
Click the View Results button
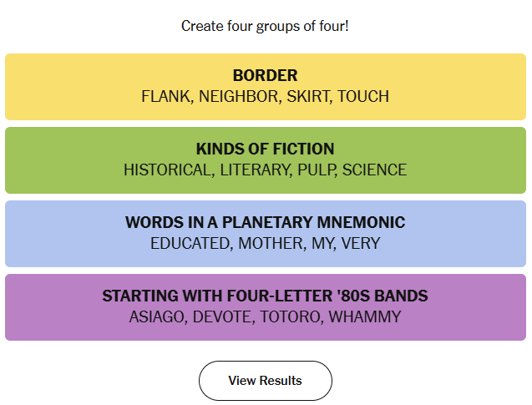265,381
